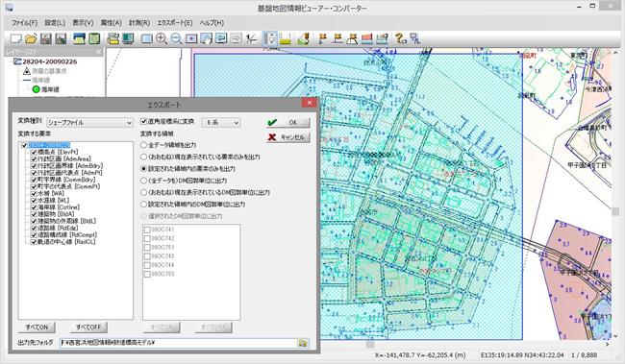Click the open folder toolbar icon
The height and width of the screenshot is (364, 625).
tap(31, 38)
